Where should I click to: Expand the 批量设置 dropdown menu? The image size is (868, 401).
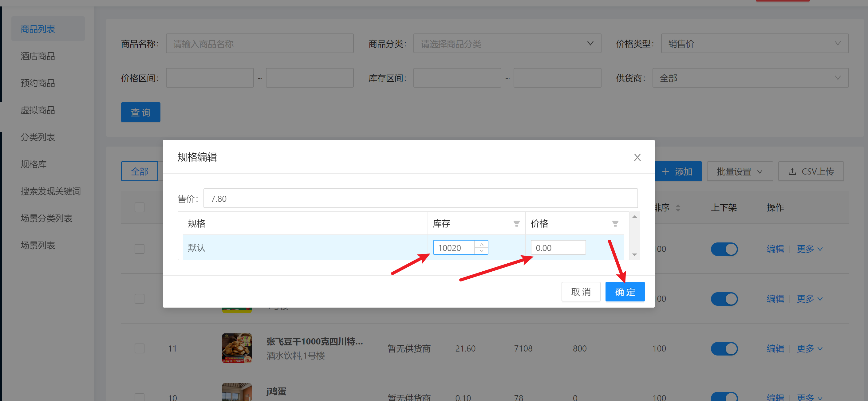click(739, 171)
